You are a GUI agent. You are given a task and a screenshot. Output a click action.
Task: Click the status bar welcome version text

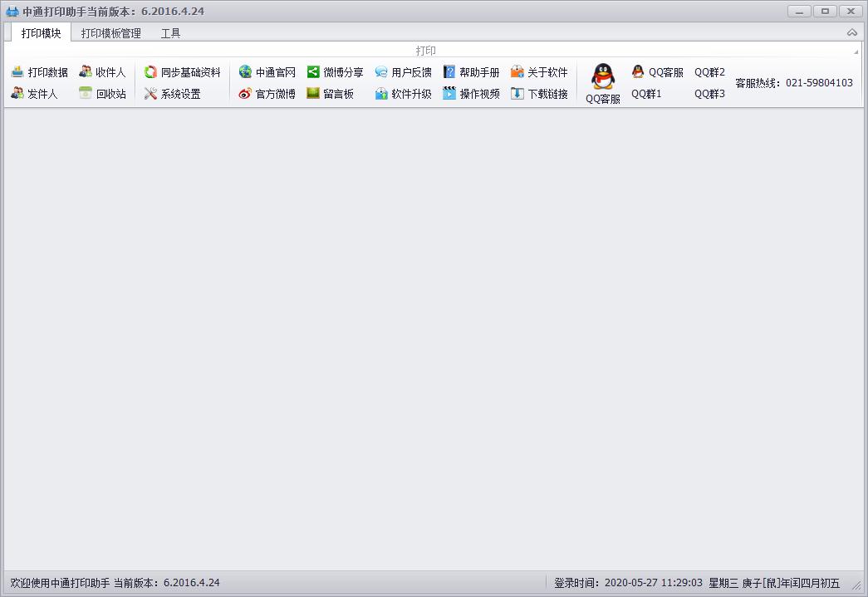pyautogui.click(x=115, y=583)
